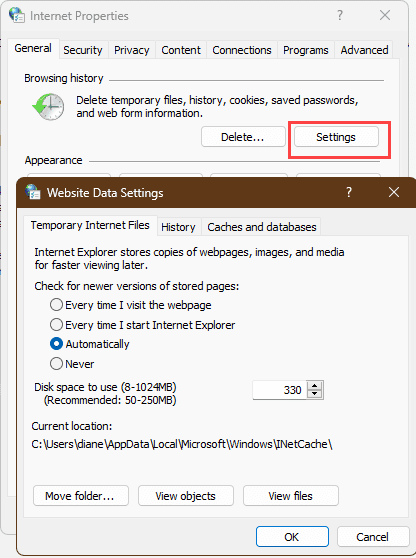Open Connections tab in Internet Properties
This screenshot has width=416, height=558.
(242, 50)
